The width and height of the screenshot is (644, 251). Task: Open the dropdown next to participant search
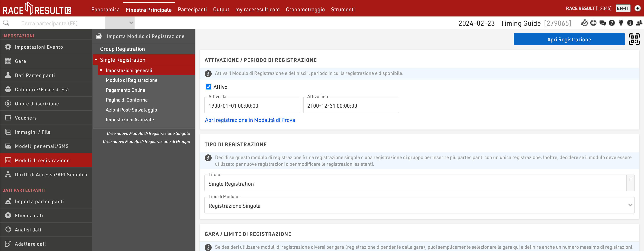point(120,23)
